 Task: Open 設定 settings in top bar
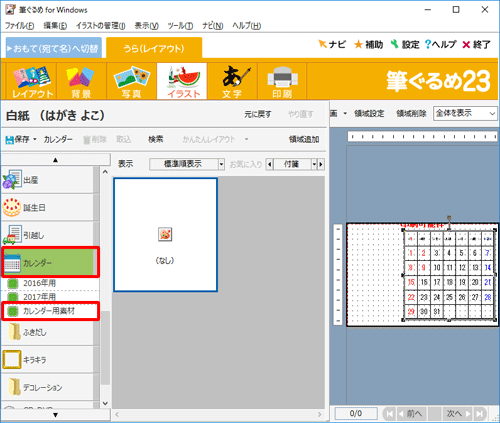405,44
